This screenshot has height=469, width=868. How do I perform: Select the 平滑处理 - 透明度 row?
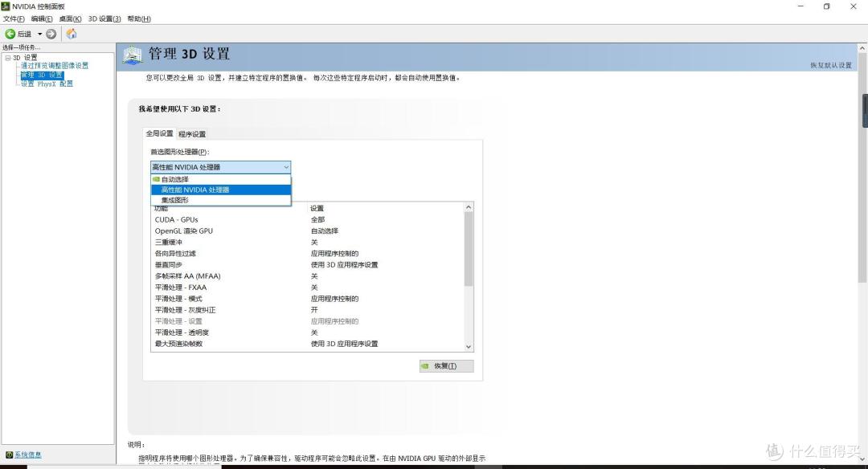tap(308, 332)
